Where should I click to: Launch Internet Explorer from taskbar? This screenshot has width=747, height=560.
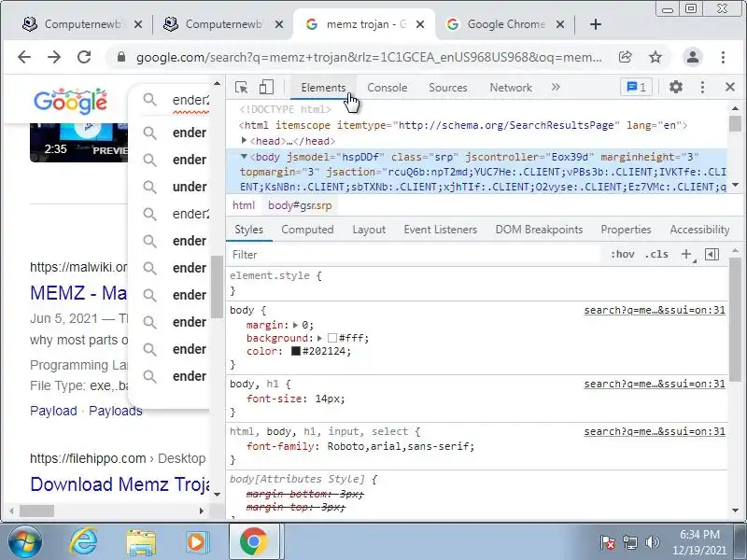83,541
